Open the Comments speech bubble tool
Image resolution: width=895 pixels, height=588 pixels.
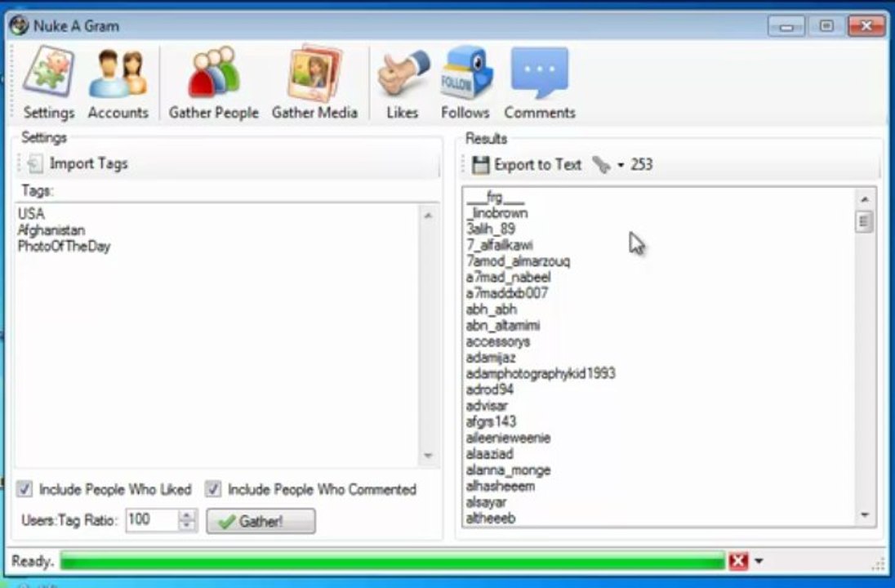pos(540,82)
